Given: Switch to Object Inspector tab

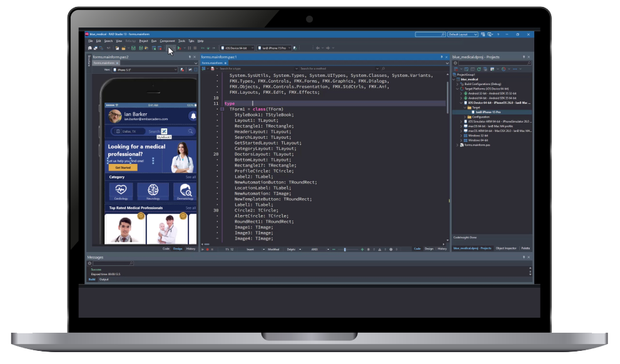Looking at the screenshot, I should pos(506,248).
